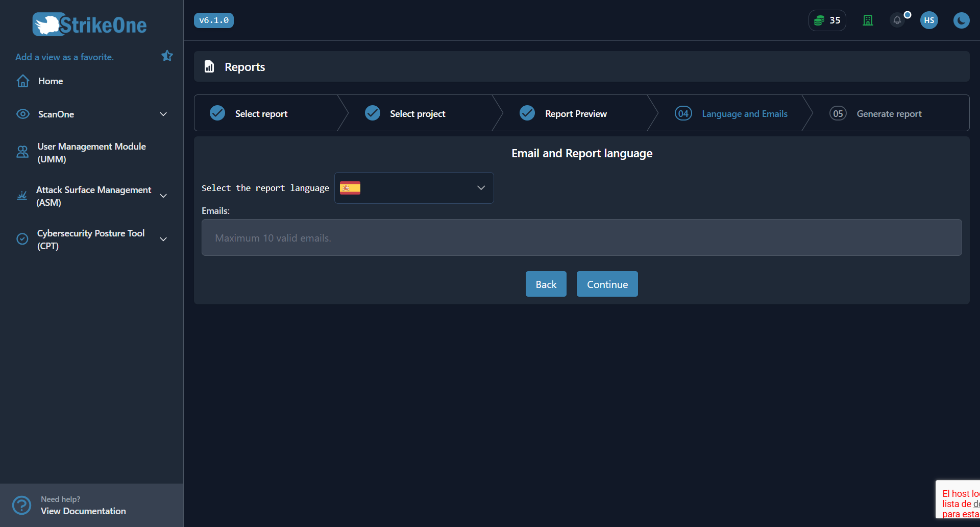Click the Continue button

point(607,284)
